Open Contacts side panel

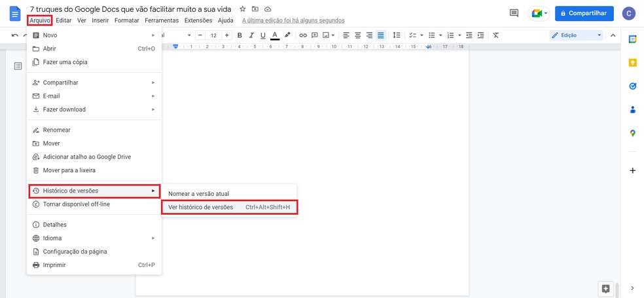coord(632,109)
